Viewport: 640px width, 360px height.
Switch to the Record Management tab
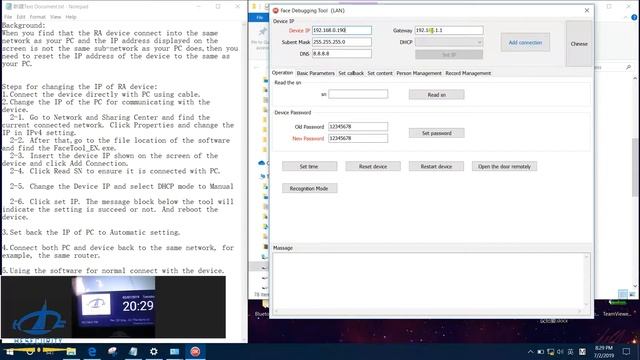coord(468,73)
